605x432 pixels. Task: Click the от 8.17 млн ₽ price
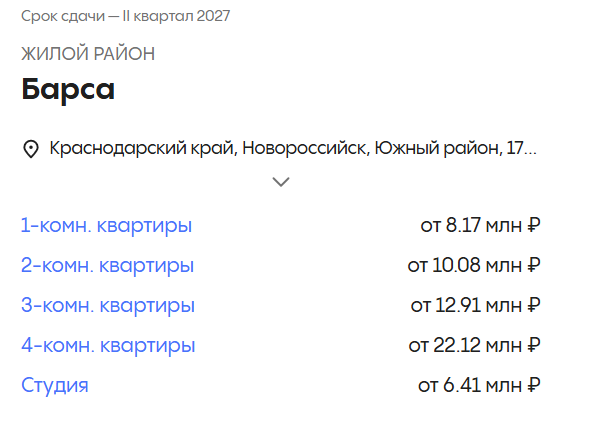[480, 225]
